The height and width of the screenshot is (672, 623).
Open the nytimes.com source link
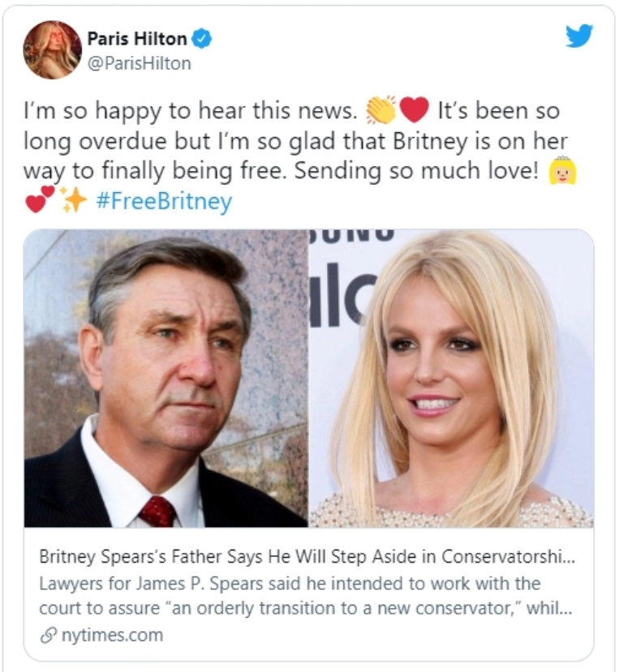(x=112, y=636)
